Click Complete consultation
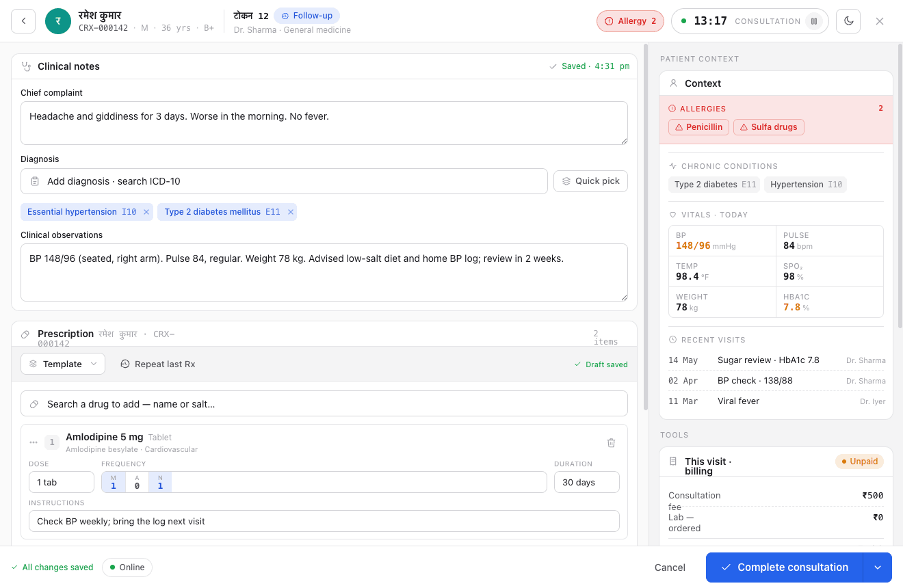The width and height of the screenshot is (903, 588). 785,567
